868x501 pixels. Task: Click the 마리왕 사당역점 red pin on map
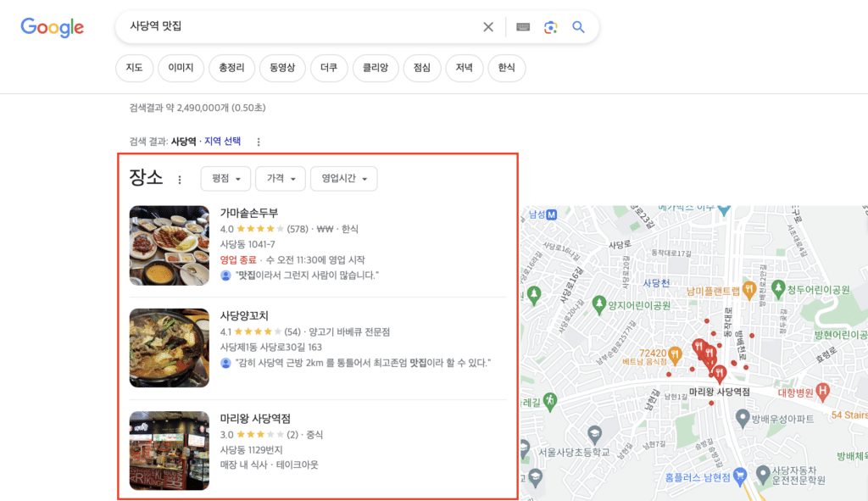pyautogui.click(x=719, y=374)
